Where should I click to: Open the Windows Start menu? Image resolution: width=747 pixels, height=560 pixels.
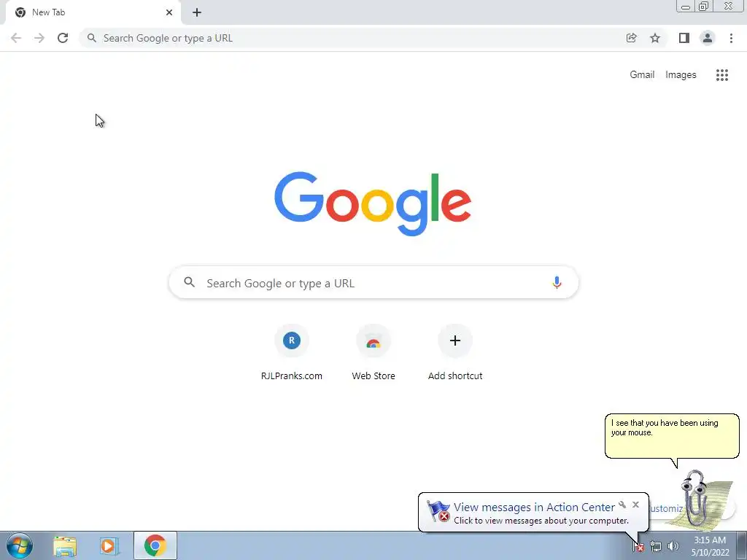point(20,545)
